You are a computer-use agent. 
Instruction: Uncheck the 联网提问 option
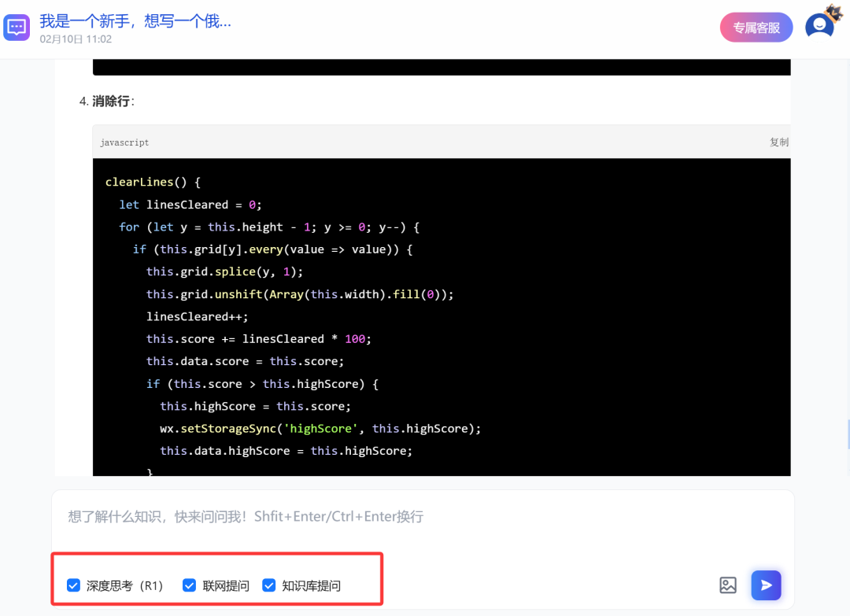(190, 585)
